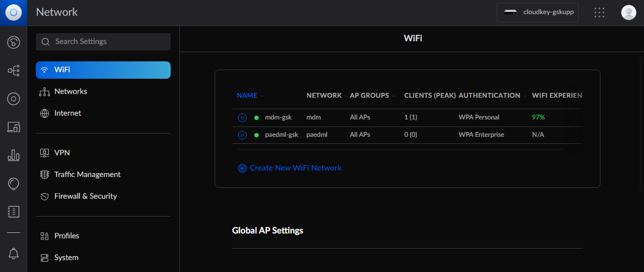The image size is (644, 272).
Task: Click horizontal scrollbar under WiFi table
Action: click(401, 149)
